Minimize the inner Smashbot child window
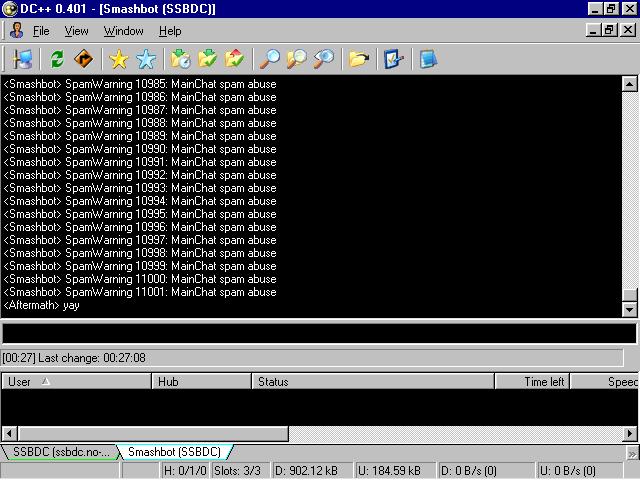The image size is (640, 480). coord(593,30)
